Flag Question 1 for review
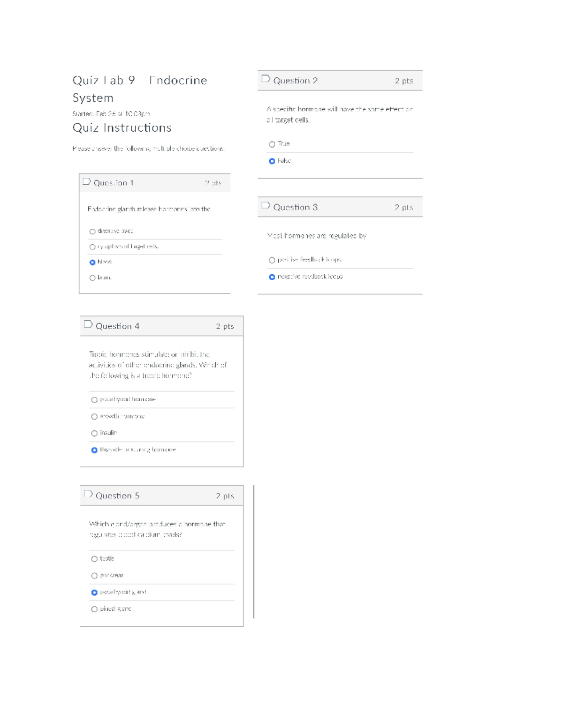 point(86,182)
